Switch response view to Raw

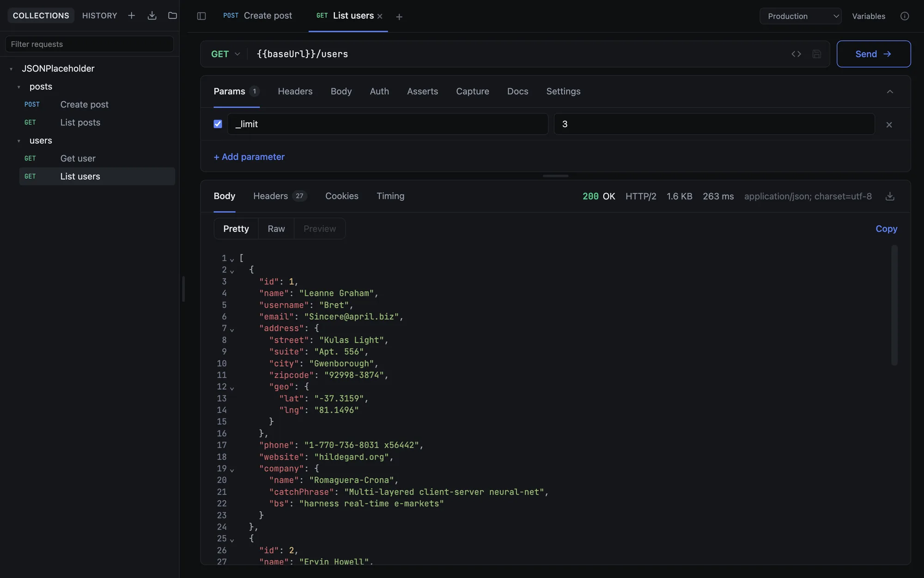click(276, 229)
